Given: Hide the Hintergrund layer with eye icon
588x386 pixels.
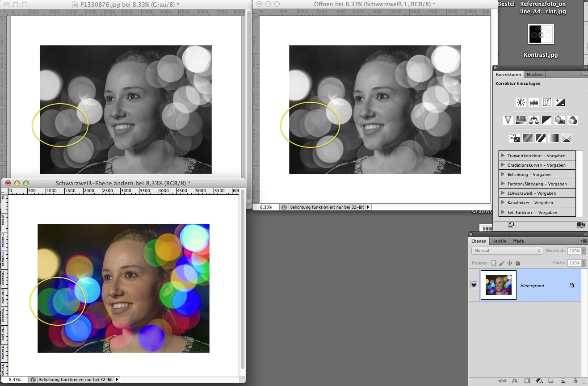Looking at the screenshot, I should [x=474, y=285].
